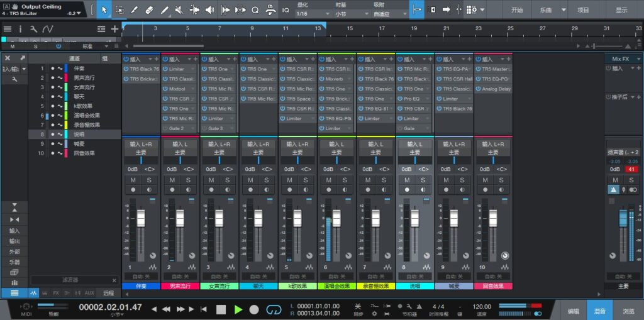Select the Eraser tool
Screen dimensions: 644x320
point(150,10)
